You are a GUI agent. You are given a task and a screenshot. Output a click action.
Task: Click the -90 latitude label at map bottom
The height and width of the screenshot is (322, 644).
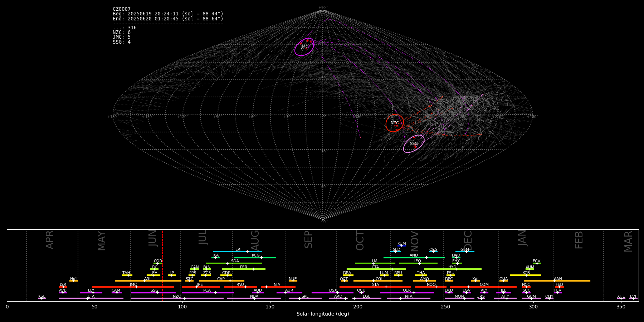pos(322,222)
